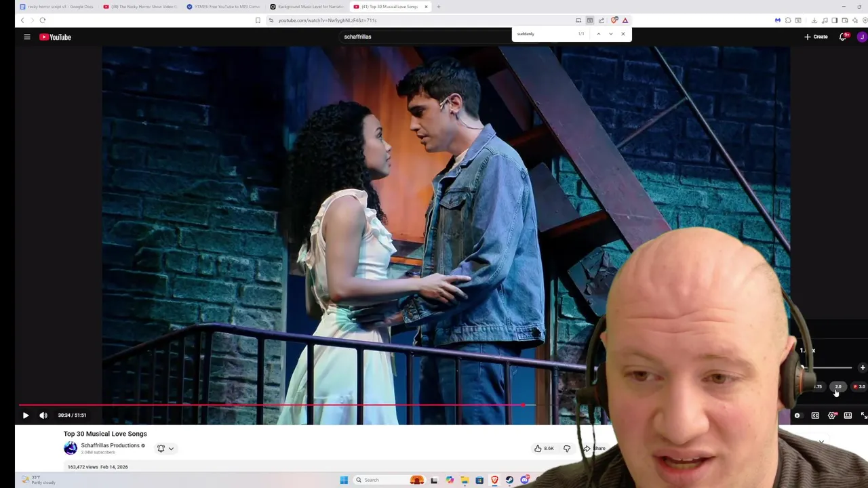Collapse the chevron below the player controls
The image size is (868, 488).
(821, 442)
